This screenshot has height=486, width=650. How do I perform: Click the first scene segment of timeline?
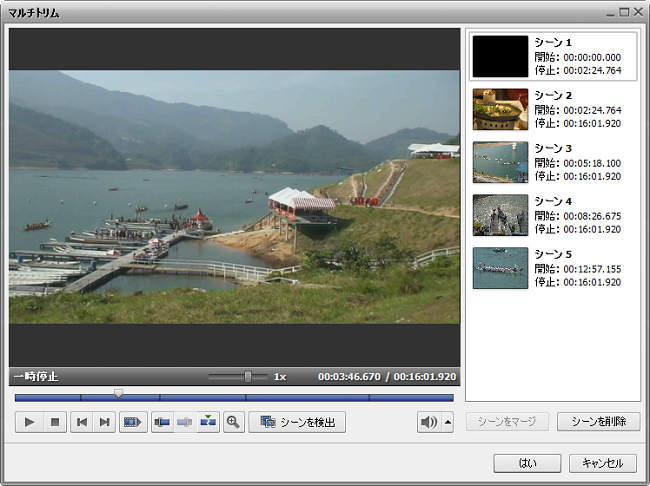(48, 398)
